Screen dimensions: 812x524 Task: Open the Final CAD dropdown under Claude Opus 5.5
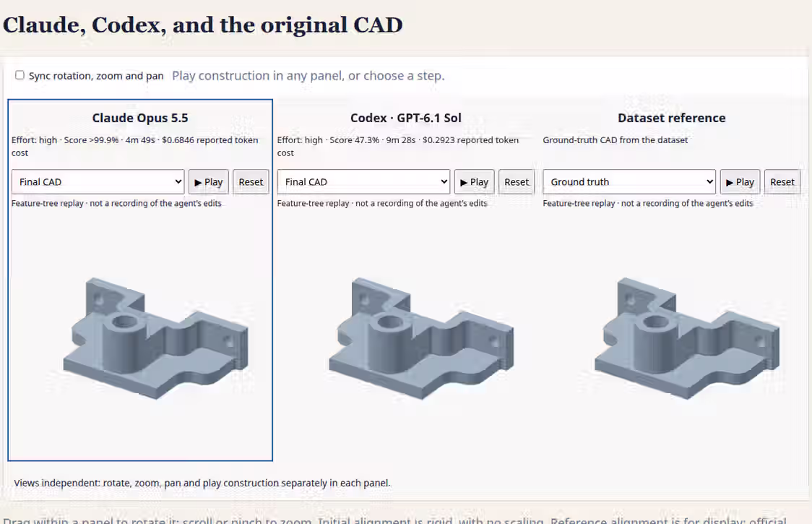pos(98,182)
